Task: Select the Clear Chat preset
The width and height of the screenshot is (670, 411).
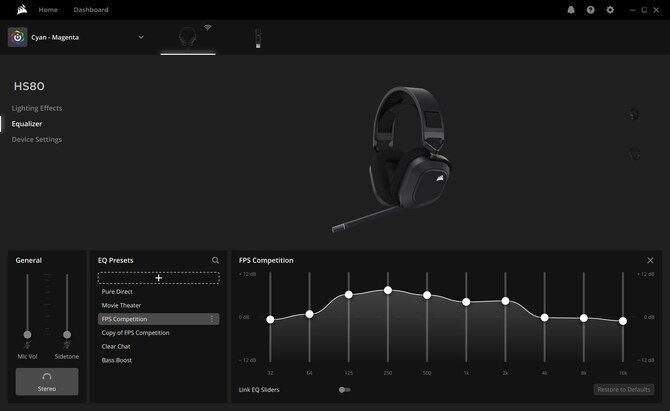Action: click(159, 346)
